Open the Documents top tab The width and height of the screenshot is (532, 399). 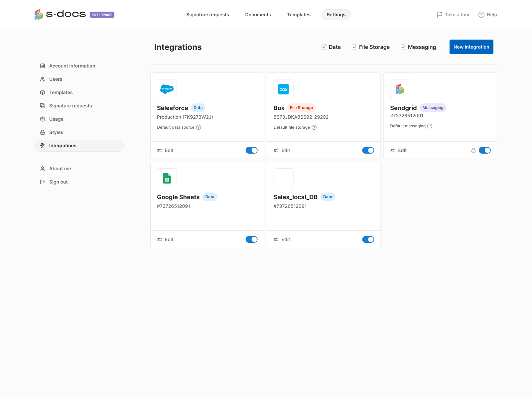click(x=258, y=15)
